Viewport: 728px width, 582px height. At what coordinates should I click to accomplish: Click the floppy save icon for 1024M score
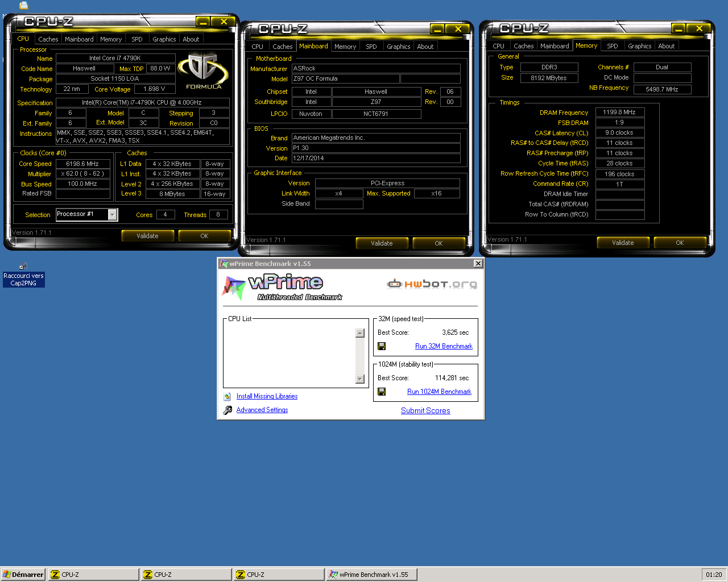pos(382,392)
